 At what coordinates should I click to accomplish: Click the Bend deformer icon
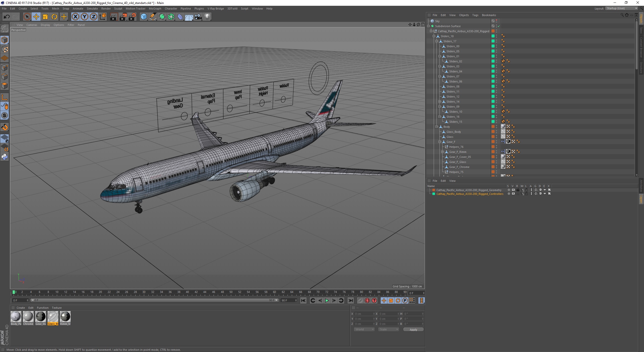point(180,17)
